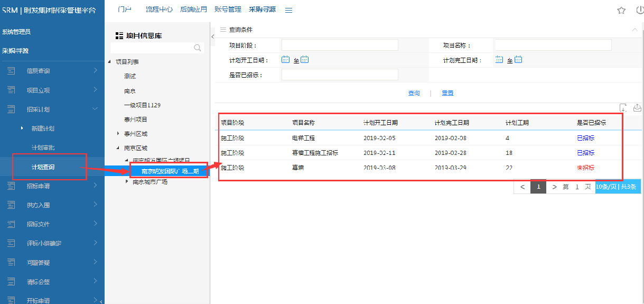Select 南京城市广场 in the project tree

click(150, 182)
